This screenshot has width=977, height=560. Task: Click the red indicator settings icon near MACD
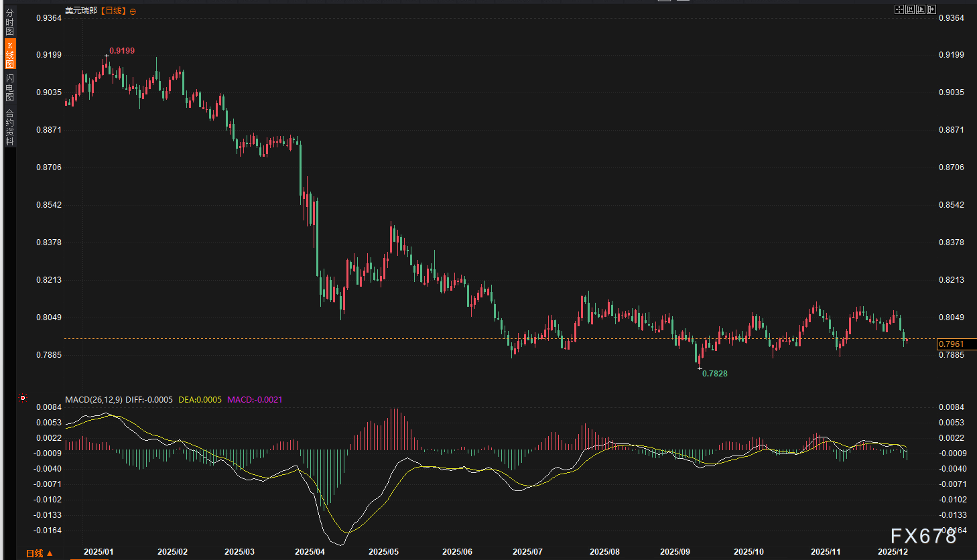[23, 398]
